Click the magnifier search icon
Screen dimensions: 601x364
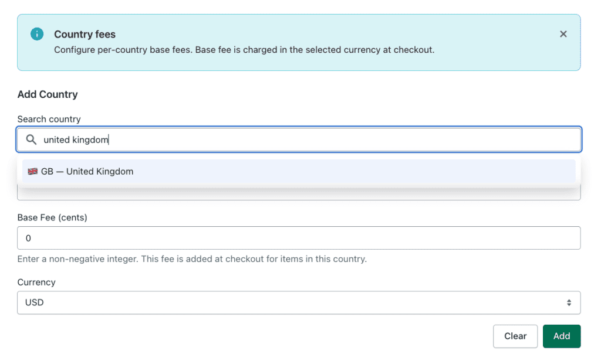pos(31,140)
